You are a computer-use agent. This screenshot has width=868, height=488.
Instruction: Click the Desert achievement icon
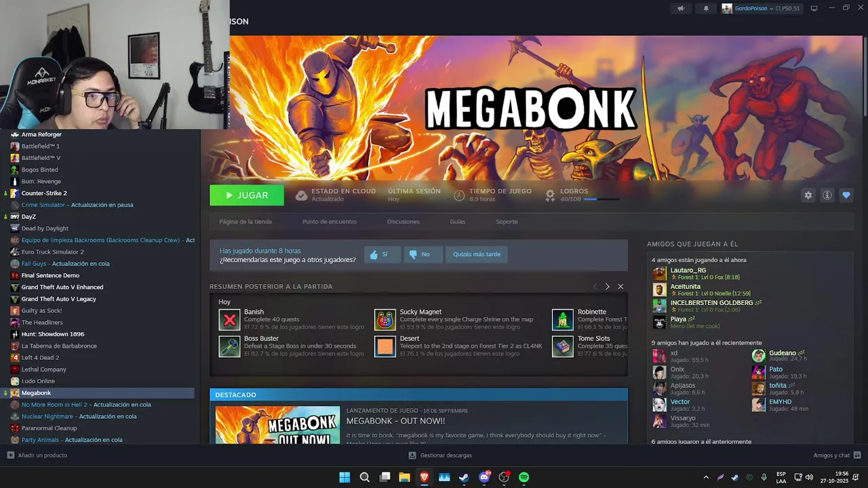click(385, 346)
